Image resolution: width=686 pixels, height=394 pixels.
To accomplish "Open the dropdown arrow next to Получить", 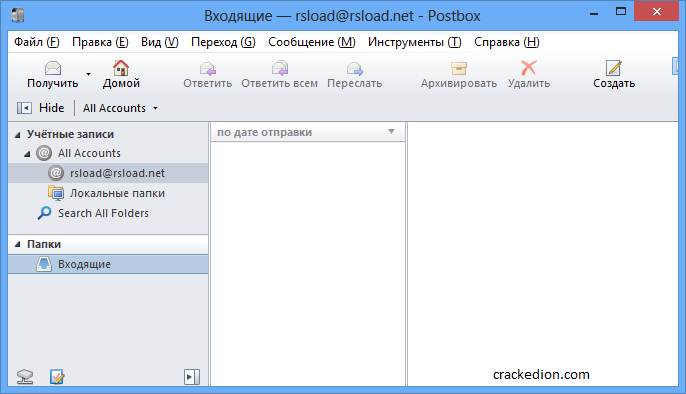I will [x=88, y=74].
